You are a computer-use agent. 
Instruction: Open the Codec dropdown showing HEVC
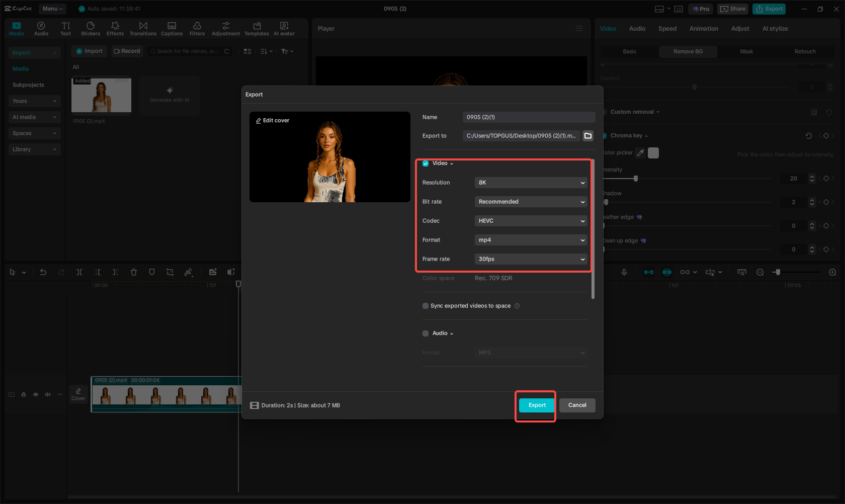point(531,220)
